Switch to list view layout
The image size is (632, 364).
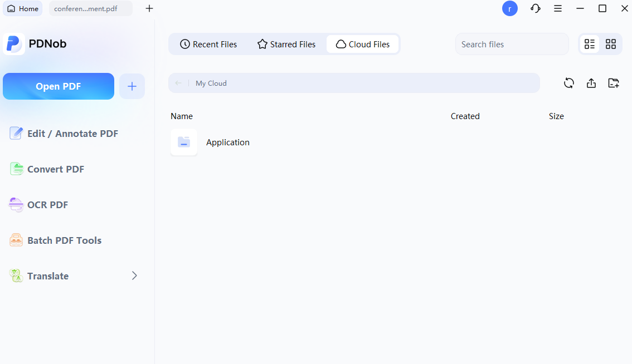(589, 44)
